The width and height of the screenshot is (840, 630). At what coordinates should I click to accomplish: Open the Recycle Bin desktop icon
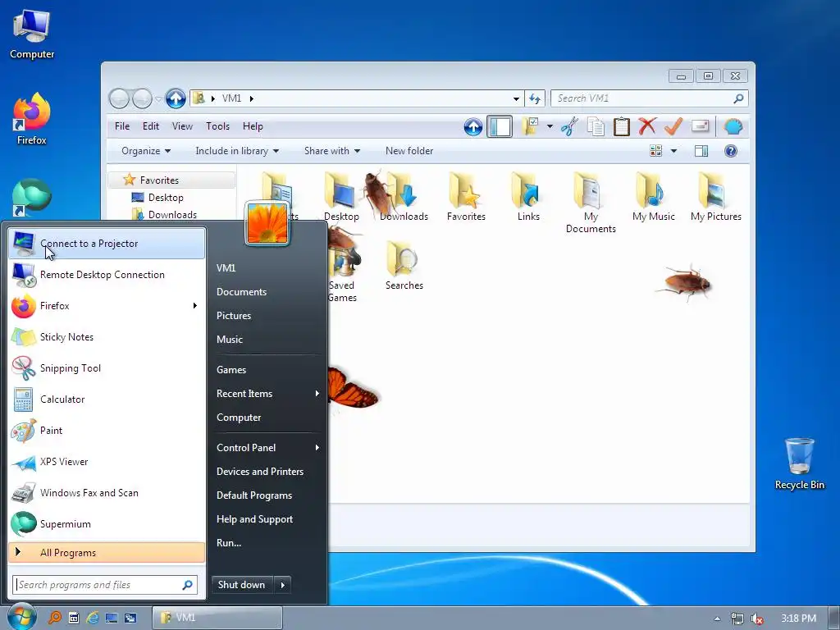click(x=799, y=464)
